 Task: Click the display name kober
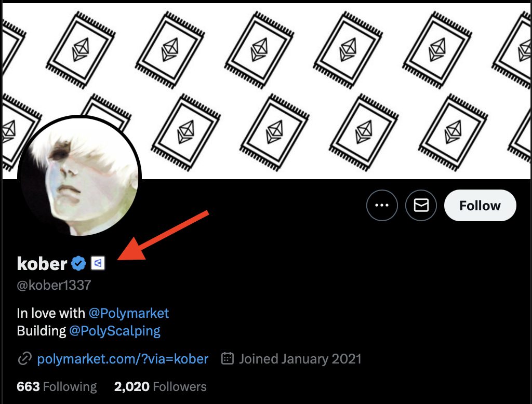point(42,264)
